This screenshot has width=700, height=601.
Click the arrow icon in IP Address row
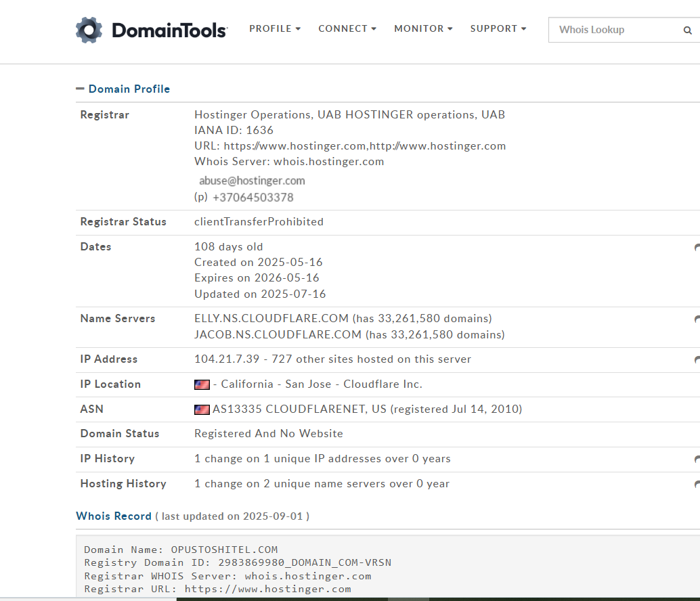(697, 359)
